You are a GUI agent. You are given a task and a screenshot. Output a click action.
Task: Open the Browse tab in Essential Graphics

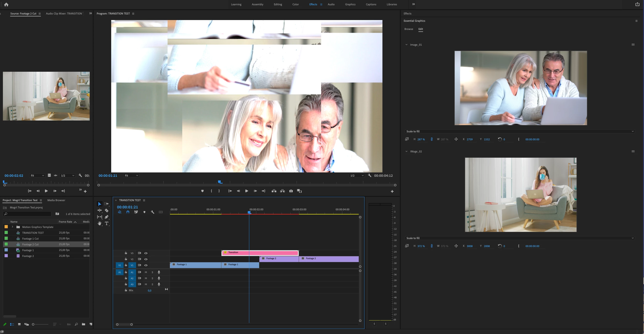point(409,29)
